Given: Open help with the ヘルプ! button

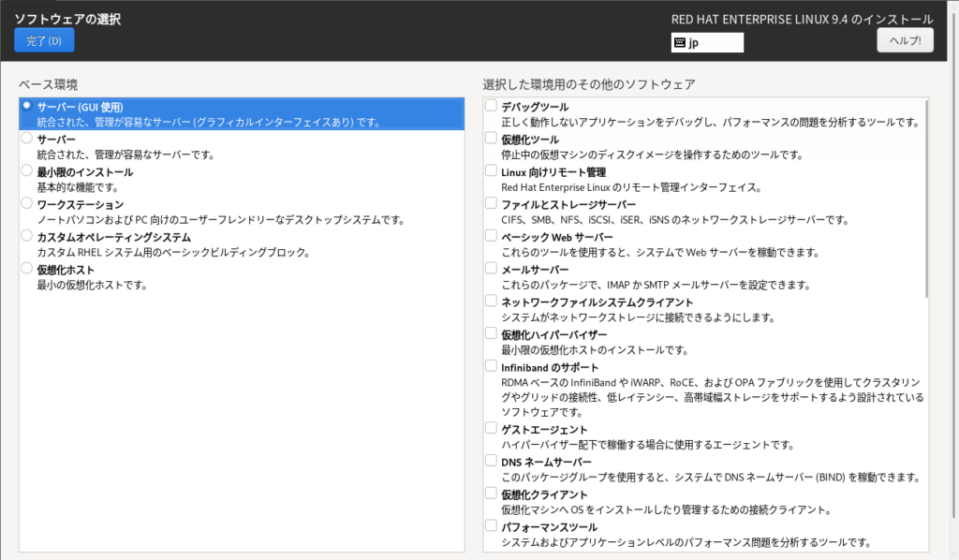Looking at the screenshot, I should click(904, 40).
